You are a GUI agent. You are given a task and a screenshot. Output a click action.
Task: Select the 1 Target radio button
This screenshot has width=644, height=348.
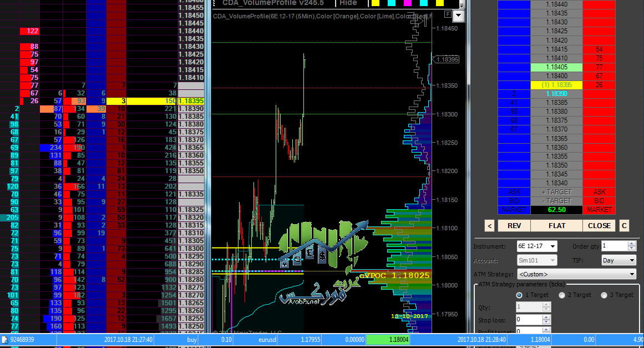pyautogui.click(x=519, y=295)
